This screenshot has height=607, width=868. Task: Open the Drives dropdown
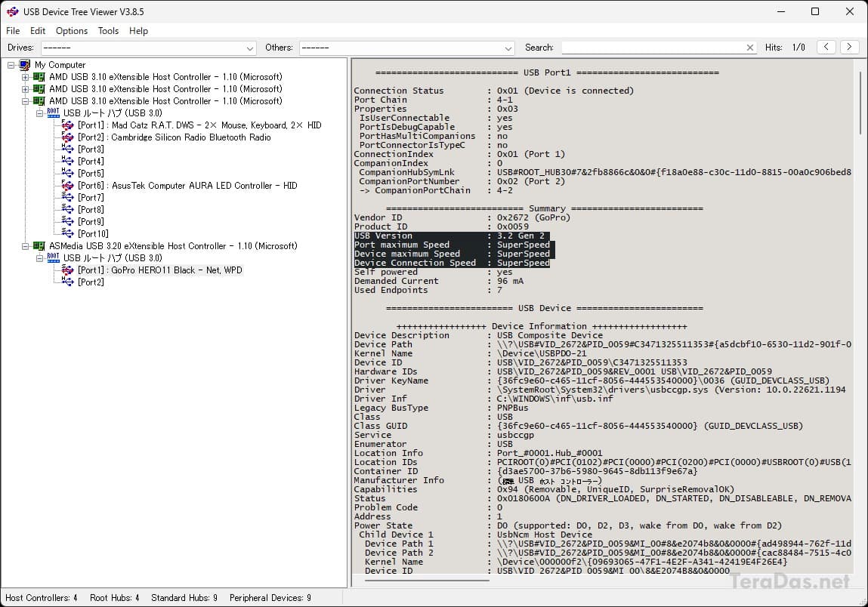pos(148,48)
